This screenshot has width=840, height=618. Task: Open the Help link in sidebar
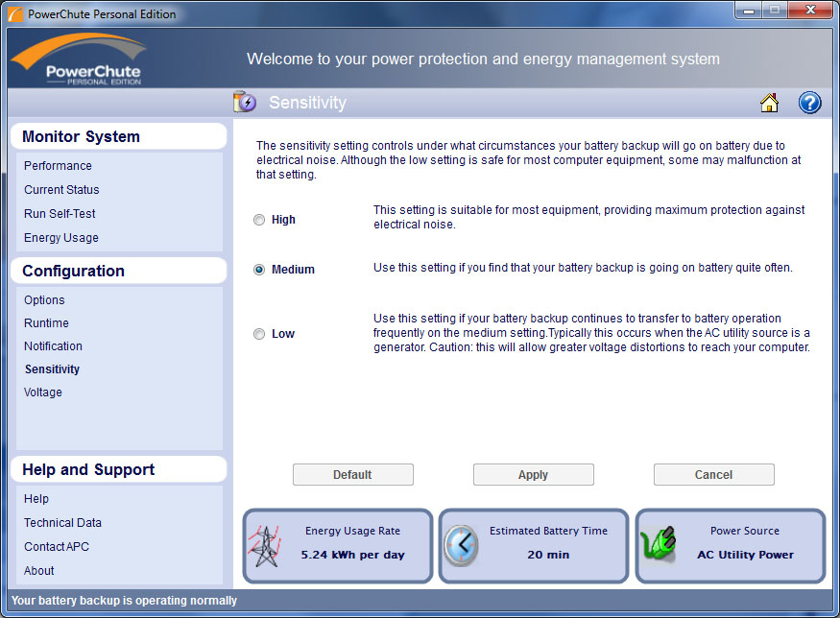tap(36, 499)
